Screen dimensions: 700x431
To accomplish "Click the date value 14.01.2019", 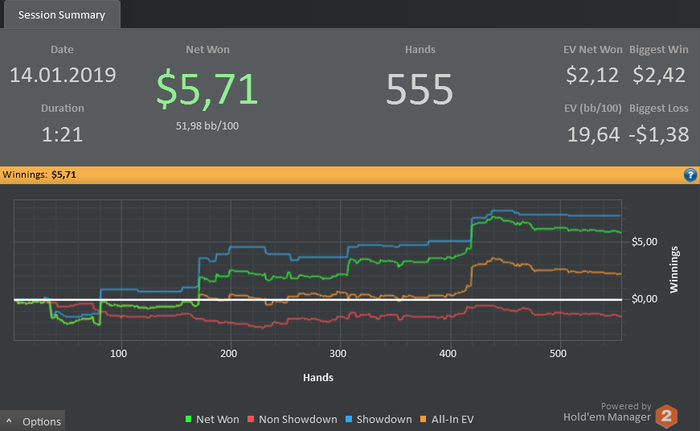I will pyautogui.click(x=62, y=75).
